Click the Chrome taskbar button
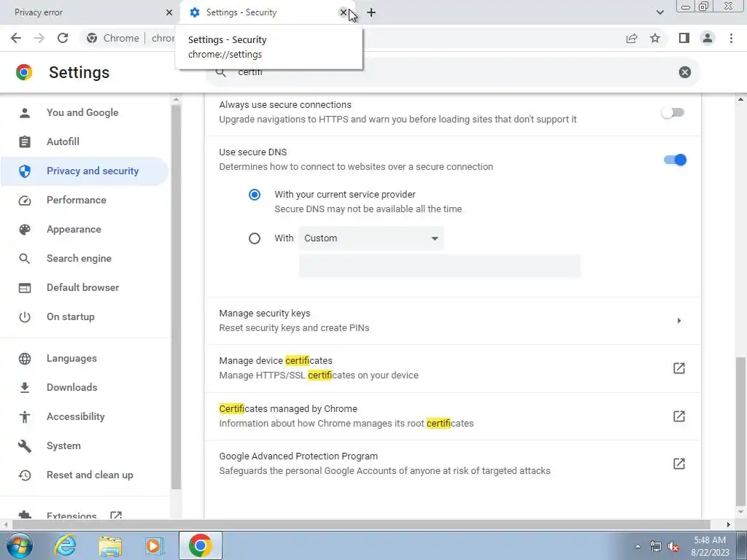 [200, 545]
